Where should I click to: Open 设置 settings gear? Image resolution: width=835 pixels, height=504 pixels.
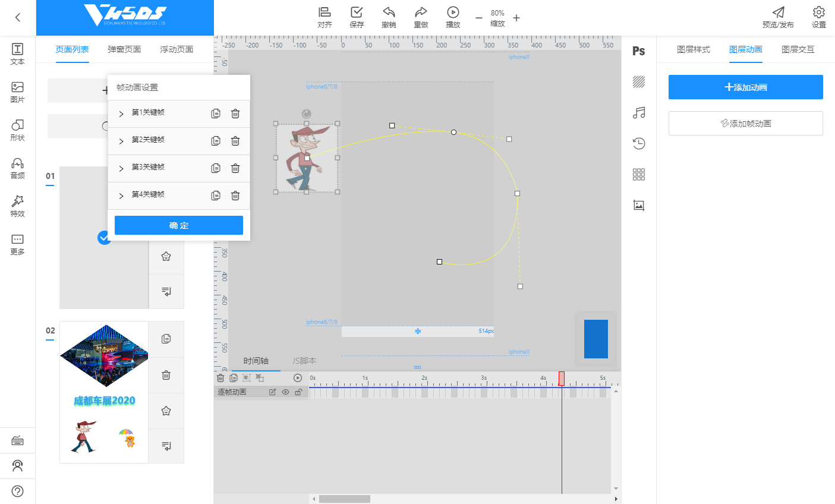pyautogui.click(x=819, y=17)
